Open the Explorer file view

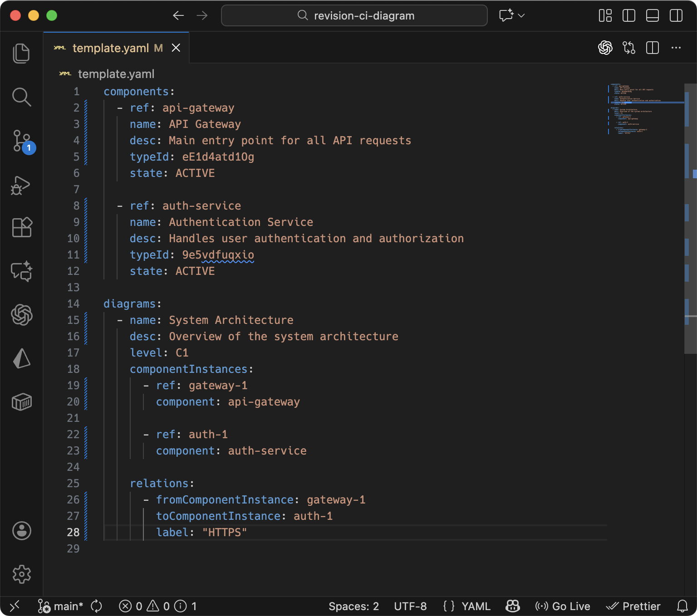pos(21,53)
